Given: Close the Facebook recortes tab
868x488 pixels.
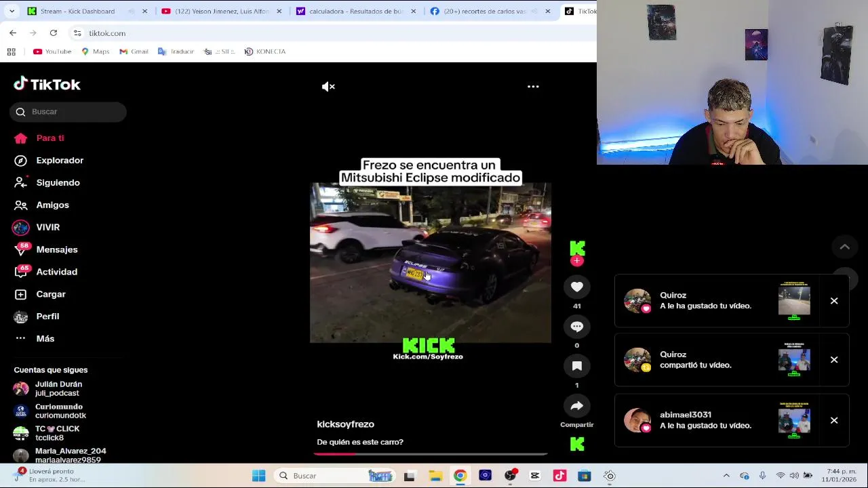Looking at the screenshot, I should (x=548, y=11).
